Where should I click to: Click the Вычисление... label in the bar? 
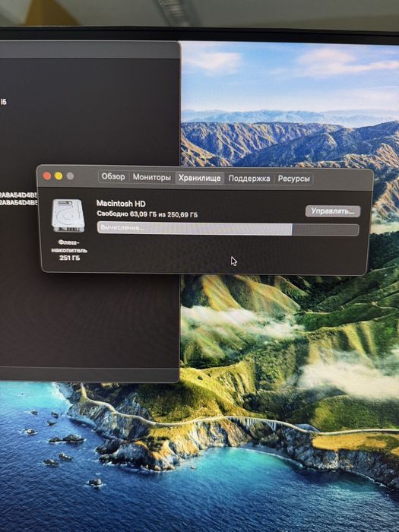click(122, 228)
